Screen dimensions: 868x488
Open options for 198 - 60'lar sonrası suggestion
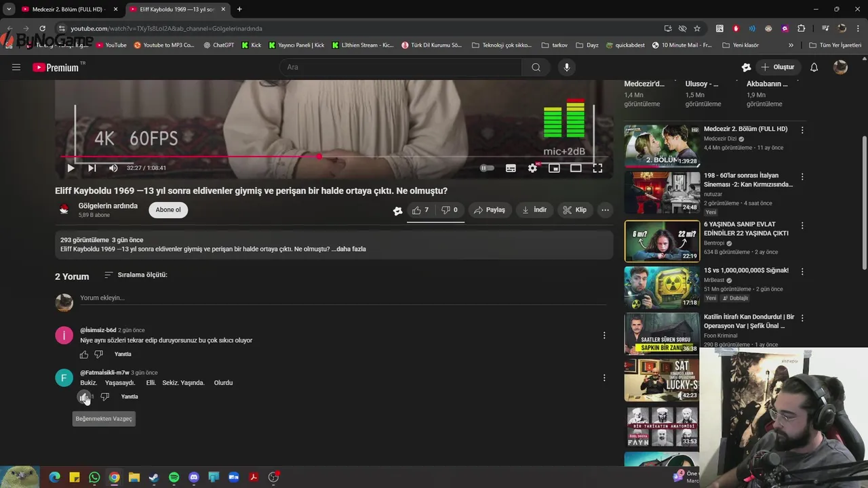coord(802,177)
